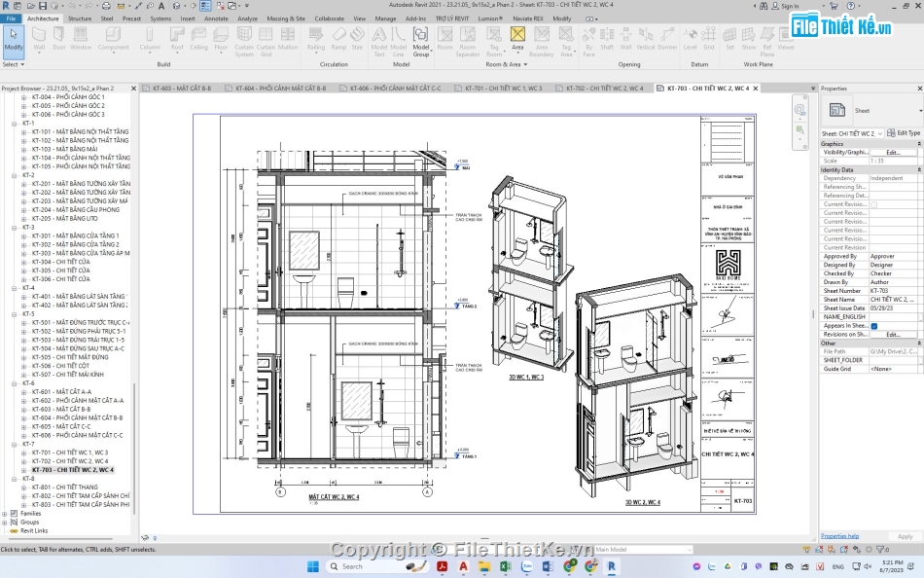Collapse the KT-2 sheet group
The image size is (924, 578).
tap(15, 175)
